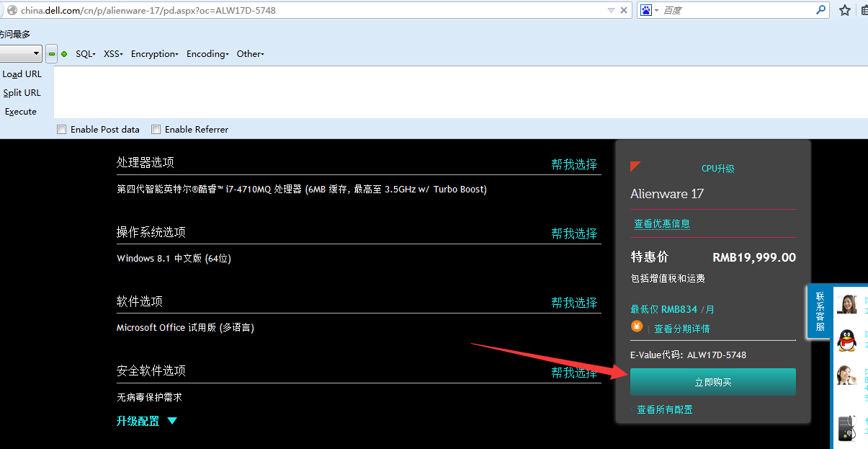Image resolution: width=868 pixels, height=449 pixels.
Task: Click the Baidu search input field
Action: coord(738,10)
